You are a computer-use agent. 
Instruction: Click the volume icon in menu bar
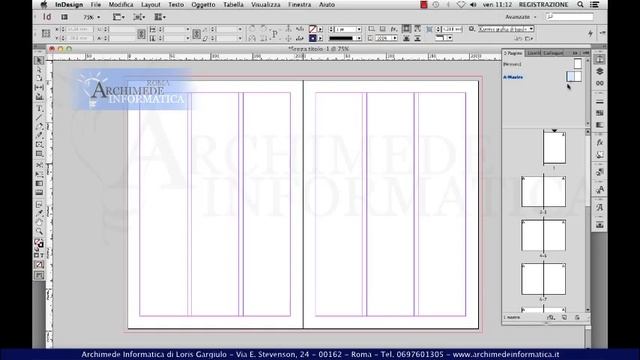(x=473, y=4)
